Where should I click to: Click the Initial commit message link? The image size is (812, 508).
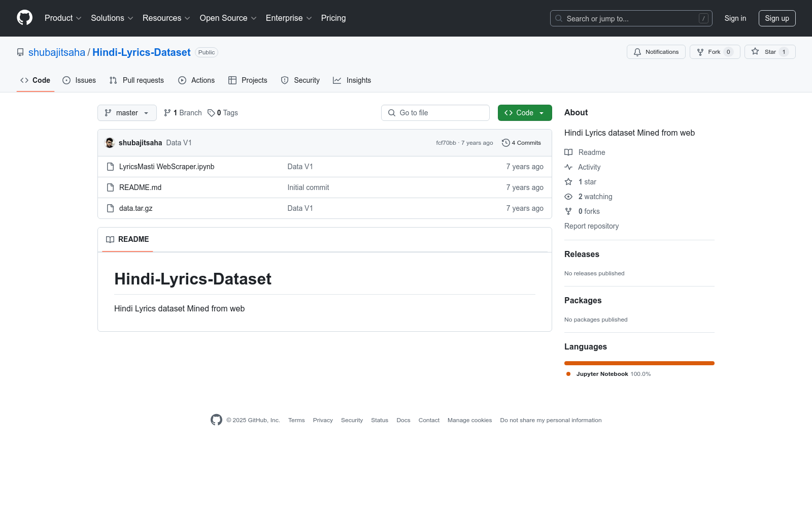(x=308, y=187)
